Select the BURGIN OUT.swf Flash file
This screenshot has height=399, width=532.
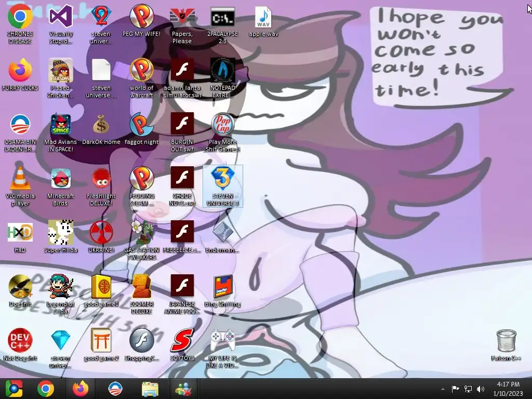click(x=182, y=132)
